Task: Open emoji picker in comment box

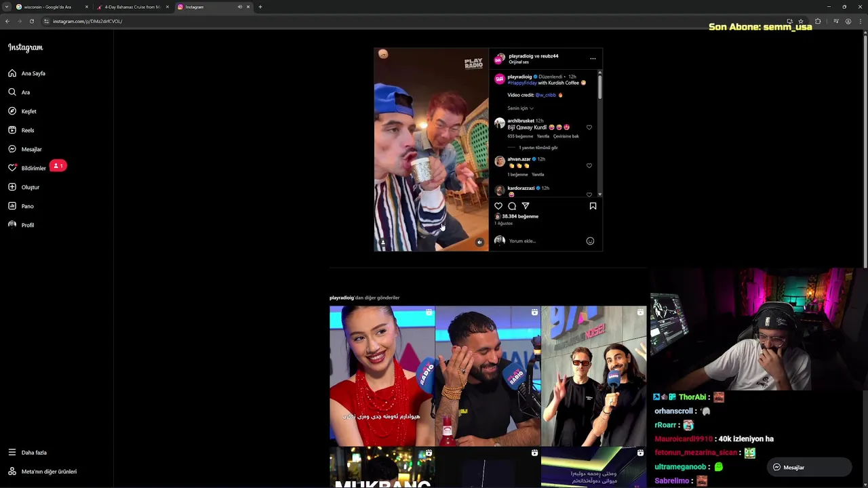Action: tap(590, 241)
